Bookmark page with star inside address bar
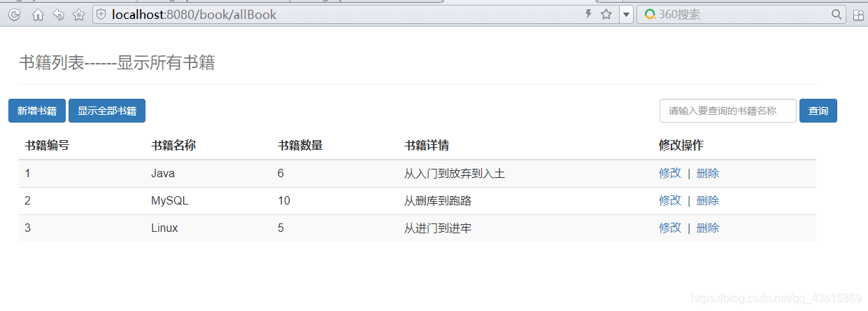Screen dimensions: 868x311 (x=606, y=14)
